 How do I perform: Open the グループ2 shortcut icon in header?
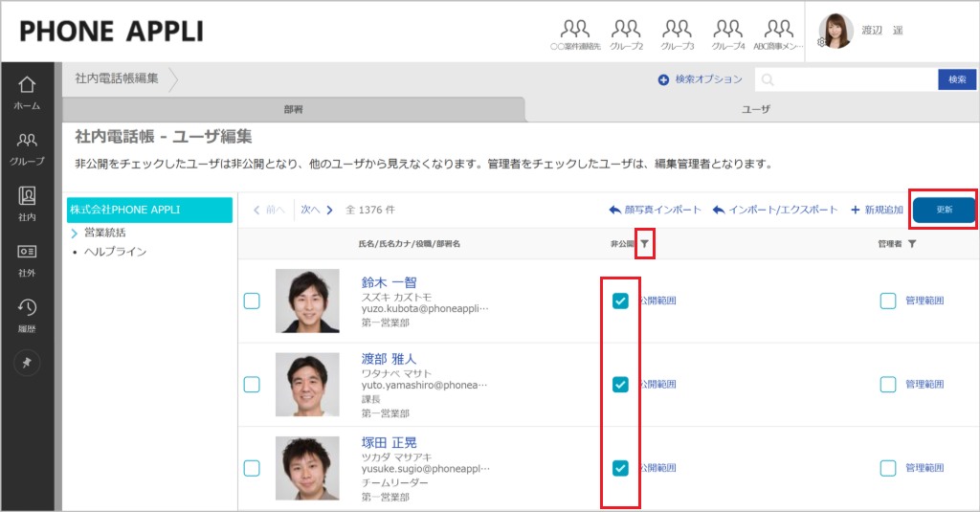tap(626, 33)
